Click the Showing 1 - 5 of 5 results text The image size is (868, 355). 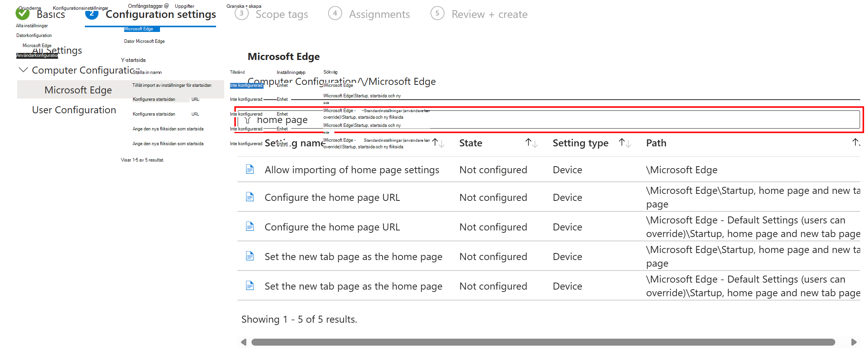[x=299, y=319]
